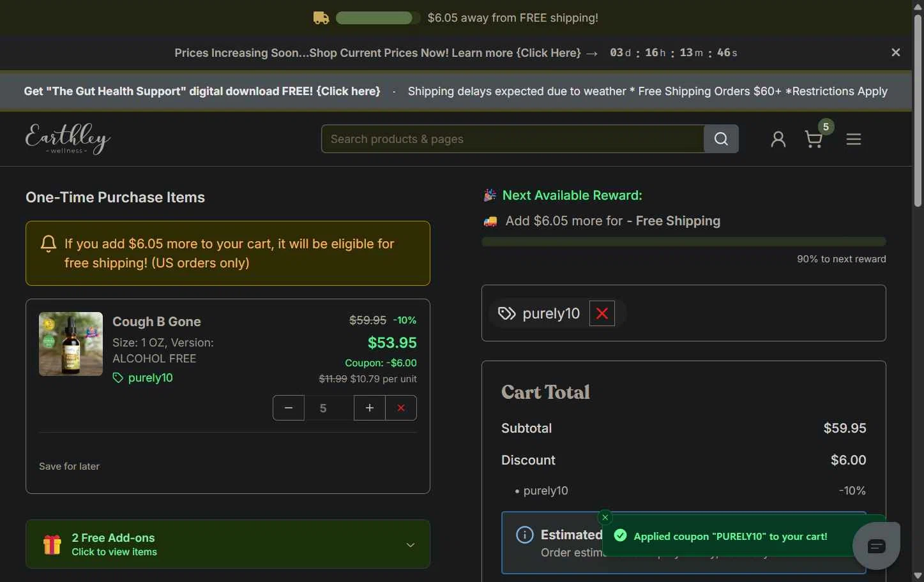This screenshot has height=582, width=924.
Task: Click the bell icon in shipping notice
Action: [49, 244]
